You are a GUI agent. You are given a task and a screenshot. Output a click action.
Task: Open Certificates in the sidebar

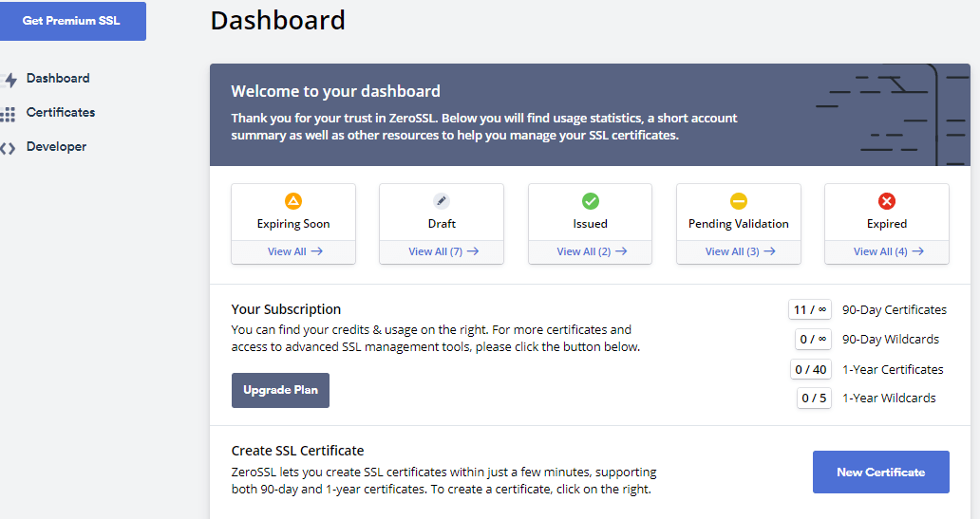[x=61, y=112]
